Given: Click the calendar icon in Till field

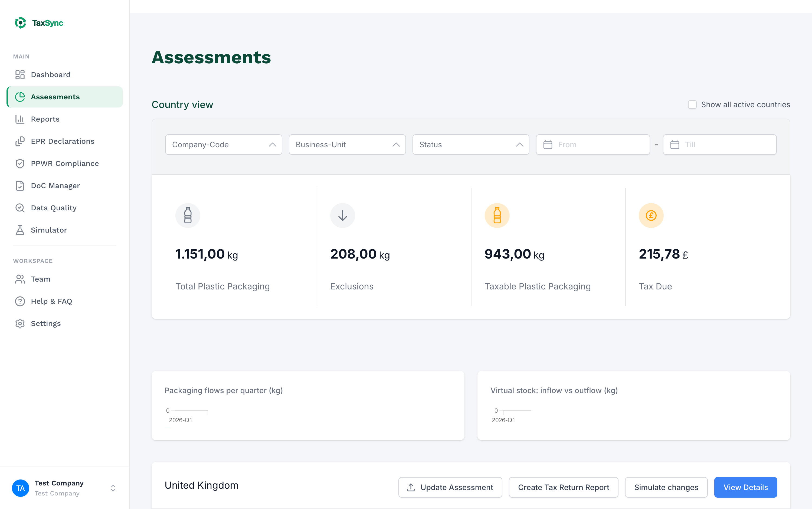Looking at the screenshot, I should tap(675, 145).
